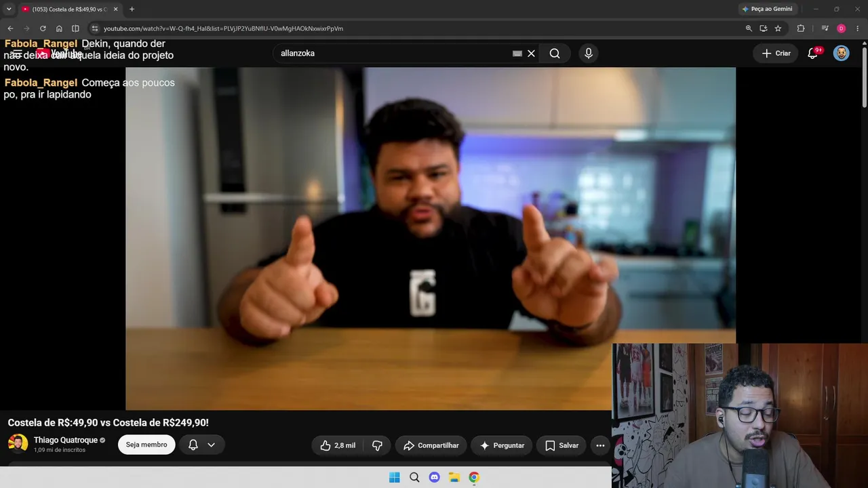Screen dimensions: 868x488
Task: Submit search with magnifier button
Action: (x=555, y=54)
